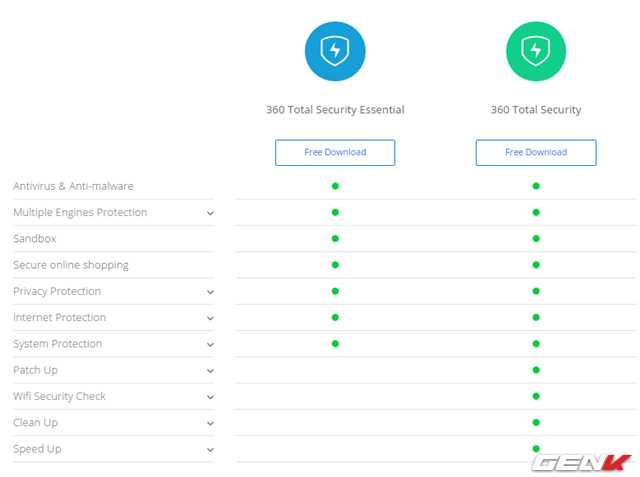Expand the Speed Up chevron
The image size is (640, 477).
(x=210, y=450)
